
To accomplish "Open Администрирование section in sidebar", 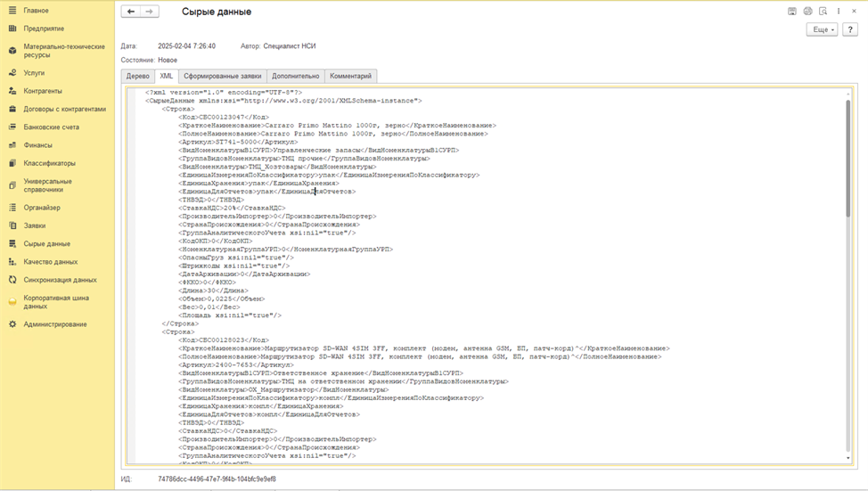I will (x=54, y=324).
